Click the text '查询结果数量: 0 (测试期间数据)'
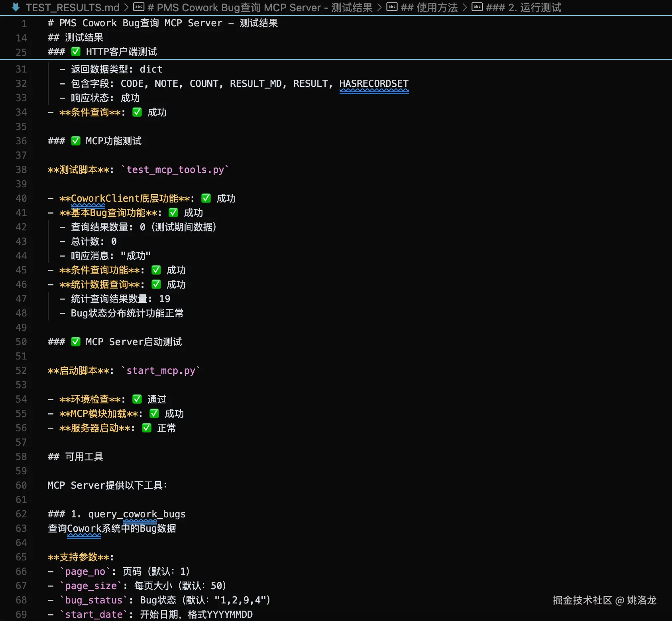 tap(143, 227)
